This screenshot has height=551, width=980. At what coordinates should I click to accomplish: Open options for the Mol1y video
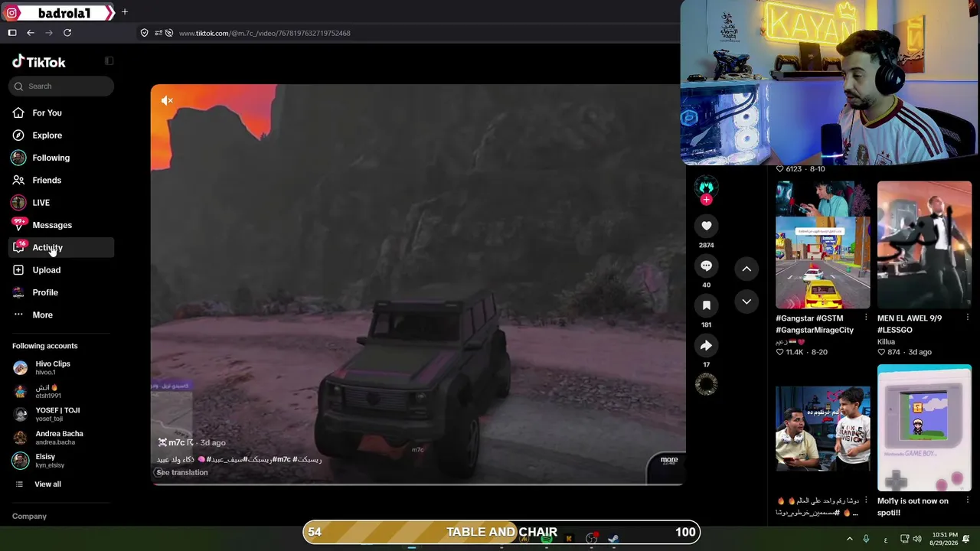coord(968,500)
